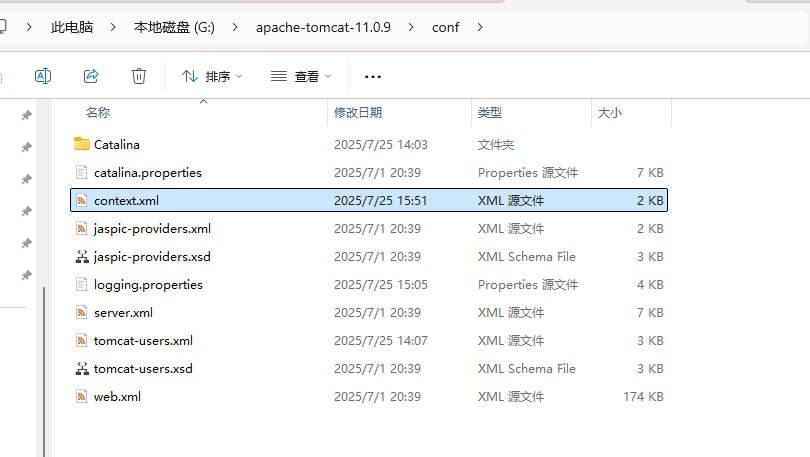810x457 pixels.
Task: Click the 174 KB size of web.xml
Action: coord(643,397)
